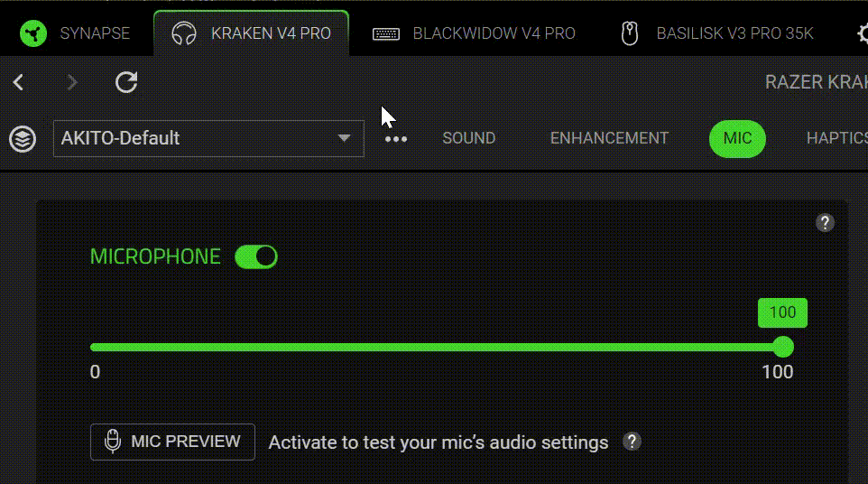Go back with the left arrow
The image size is (868, 484).
(18, 82)
